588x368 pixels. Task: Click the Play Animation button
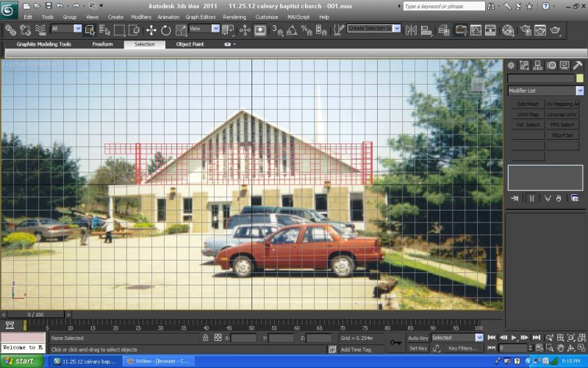coord(514,338)
